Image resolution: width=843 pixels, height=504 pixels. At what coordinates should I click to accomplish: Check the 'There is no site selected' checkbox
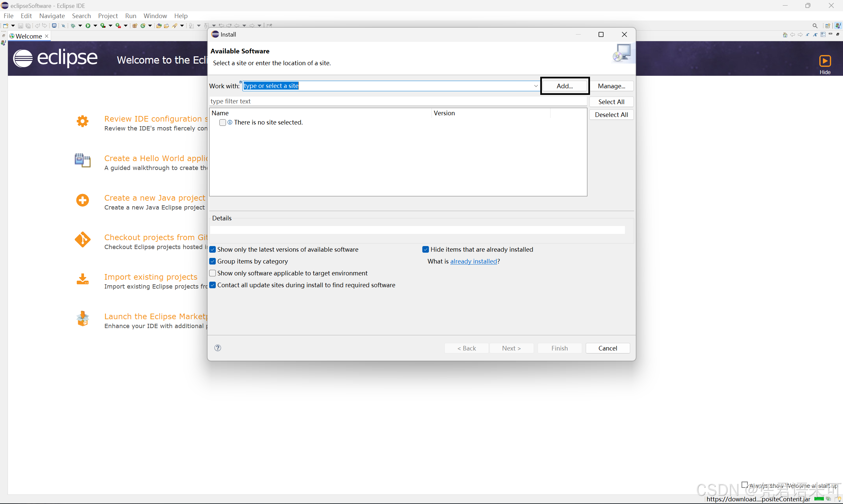[223, 122]
